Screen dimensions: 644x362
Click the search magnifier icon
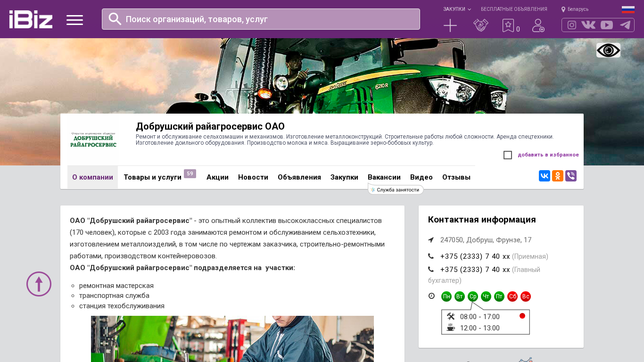[115, 19]
